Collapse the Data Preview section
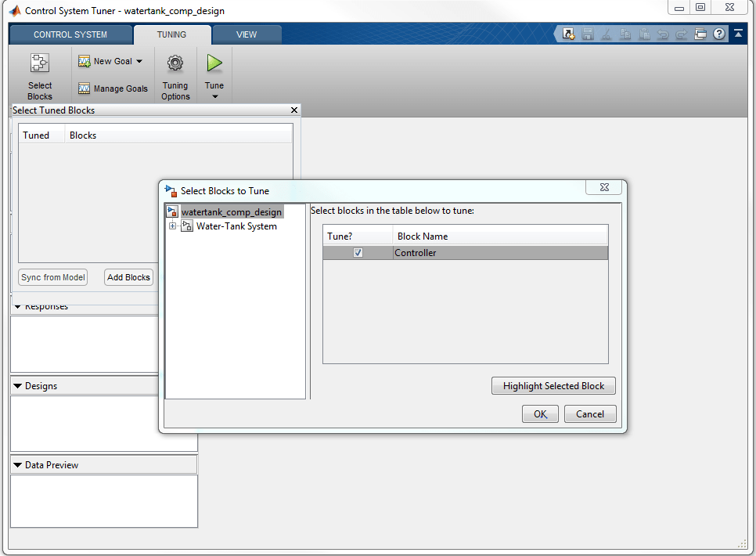The height and width of the screenshot is (556, 756). pos(18,465)
